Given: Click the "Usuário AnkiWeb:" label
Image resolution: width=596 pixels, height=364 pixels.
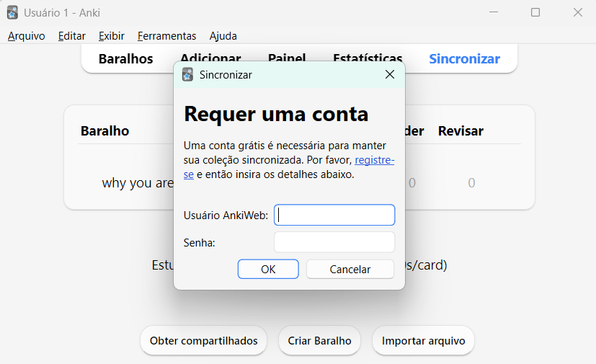Looking at the screenshot, I should 226,216.
